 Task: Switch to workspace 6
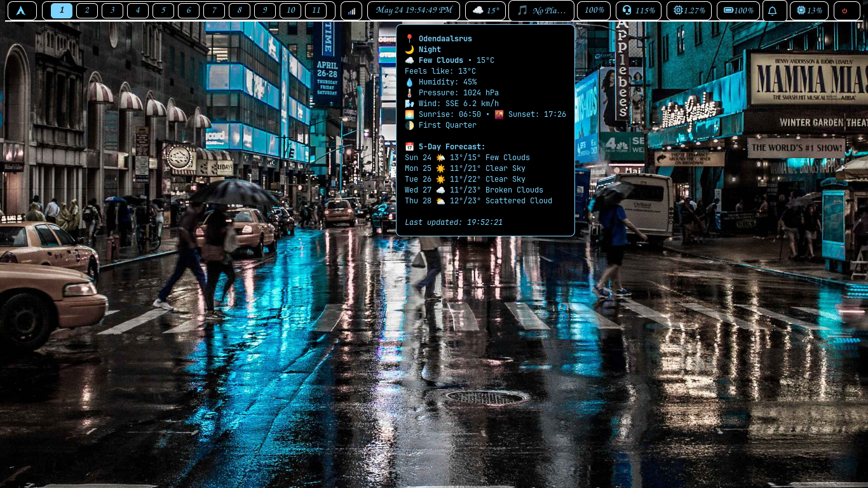[189, 10]
